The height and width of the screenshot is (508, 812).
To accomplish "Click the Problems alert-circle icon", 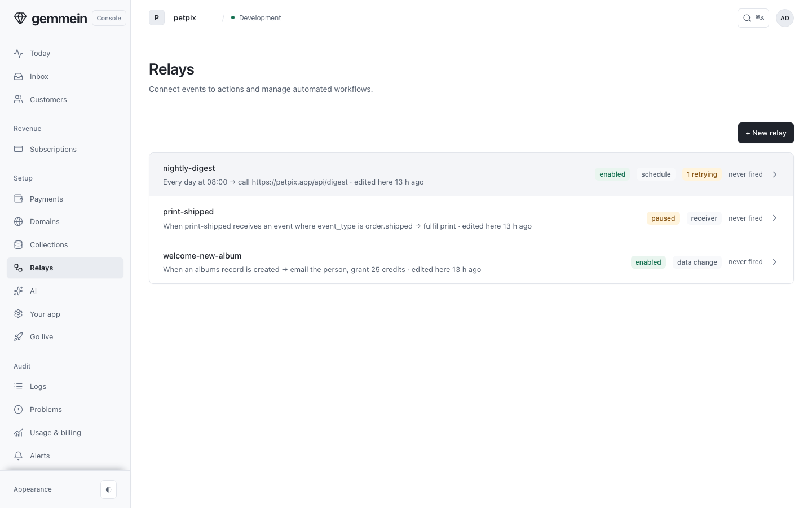I will point(19,409).
